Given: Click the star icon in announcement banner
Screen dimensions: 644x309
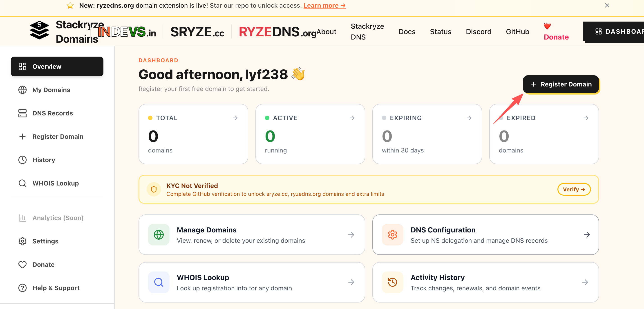Looking at the screenshot, I should 70,5.
